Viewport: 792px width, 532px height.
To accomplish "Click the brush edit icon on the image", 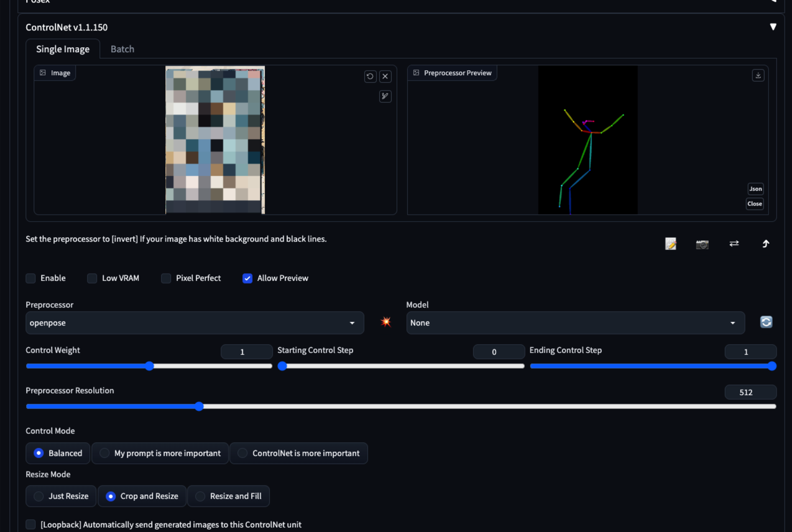I will pyautogui.click(x=385, y=96).
